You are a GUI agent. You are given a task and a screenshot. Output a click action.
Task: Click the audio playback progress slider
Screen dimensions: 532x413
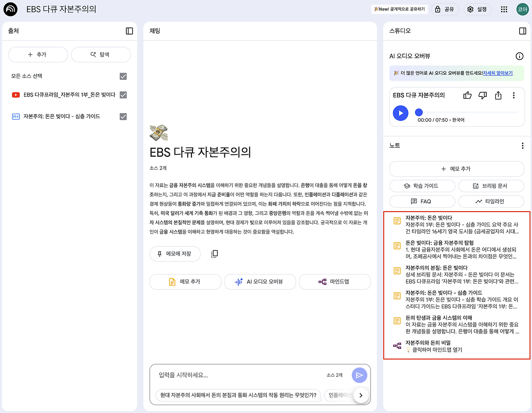(x=419, y=112)
